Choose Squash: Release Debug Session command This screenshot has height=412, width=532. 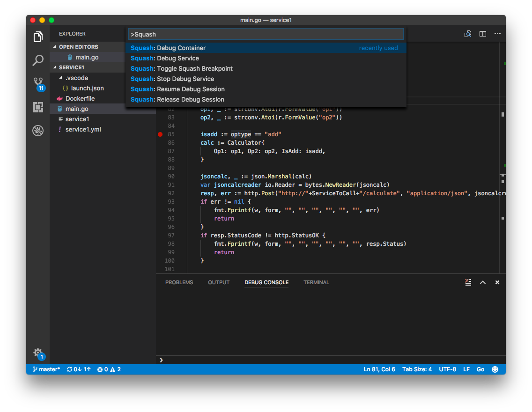(266, 99)
